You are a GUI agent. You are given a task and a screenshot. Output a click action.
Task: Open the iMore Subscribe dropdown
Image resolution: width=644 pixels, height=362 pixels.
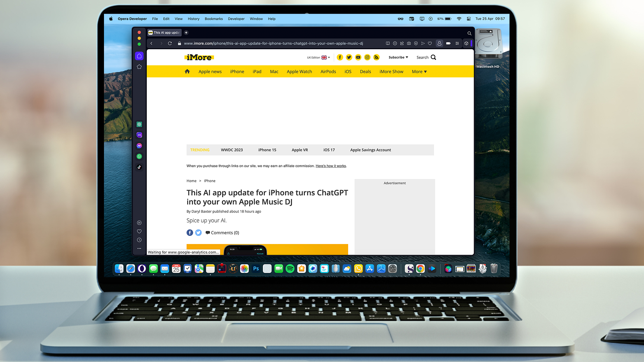(x=397, y=57)
